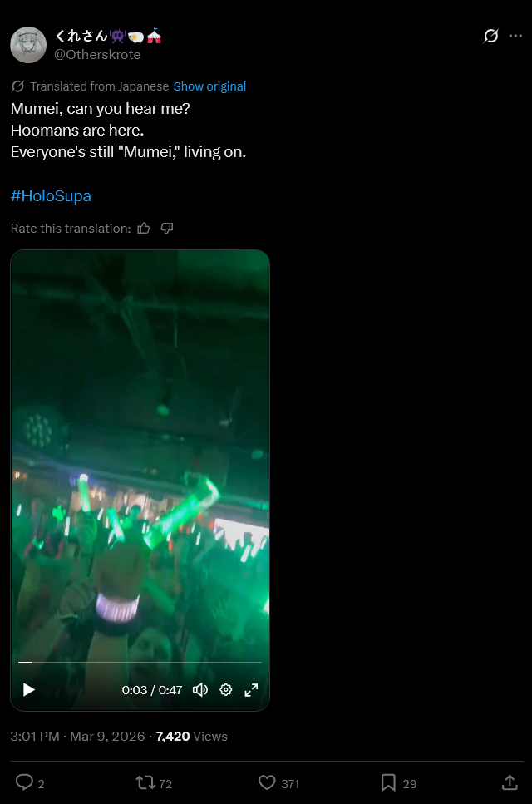
Task: Open @Otherskrote profile handle
Action: coord(97,54)
